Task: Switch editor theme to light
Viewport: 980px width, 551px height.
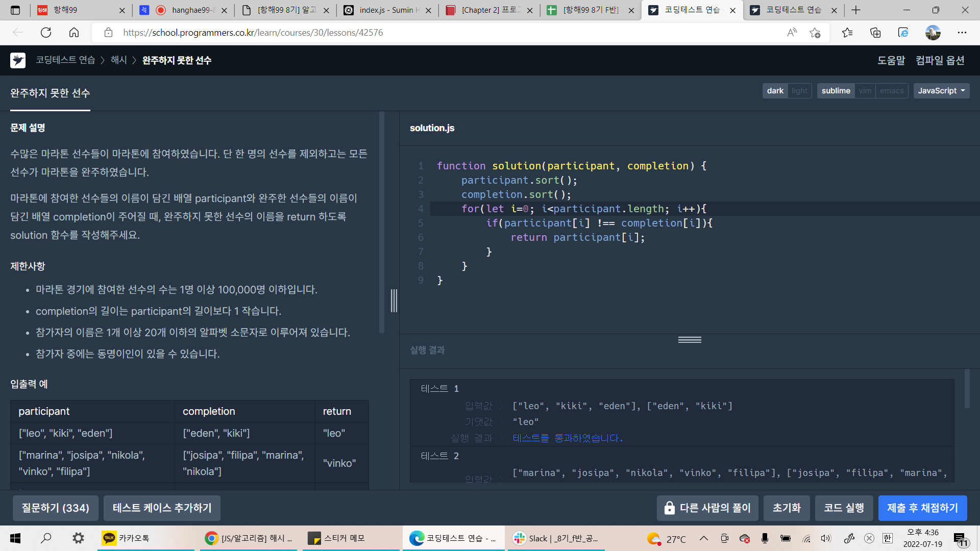Action: (799, 91)
